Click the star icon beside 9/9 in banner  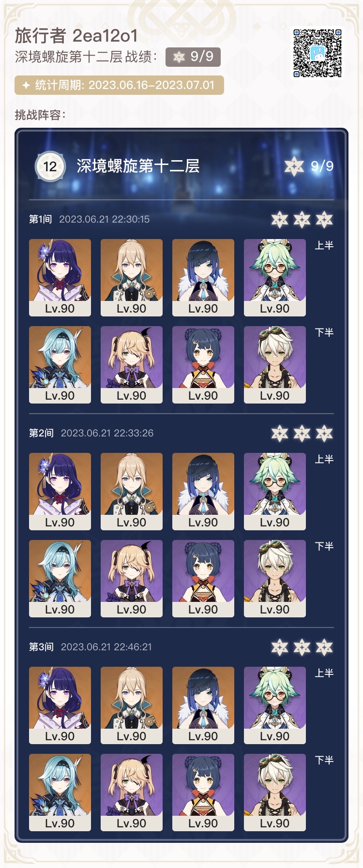294,166
